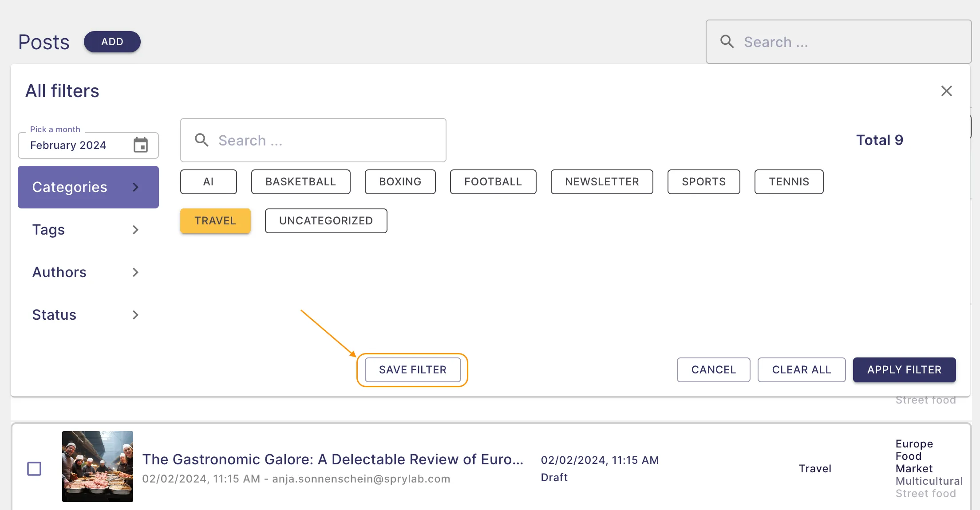Toggle the UNCATEGORIZED category chip
The height and width of the screenshot is (510, 980).
pyautogui.click(x=326, y=221)
